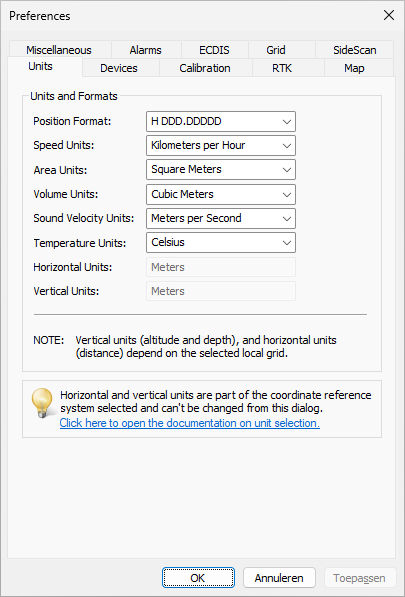Open the Position Format dropdown
The height and width of the screenshot is (597, 405).
click(x=221, y=121)
